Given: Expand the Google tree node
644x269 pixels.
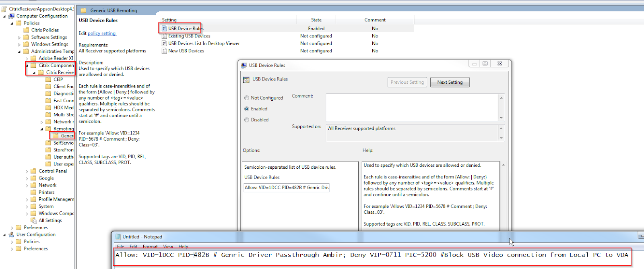Looking at the screenshot, I should 27,178.
